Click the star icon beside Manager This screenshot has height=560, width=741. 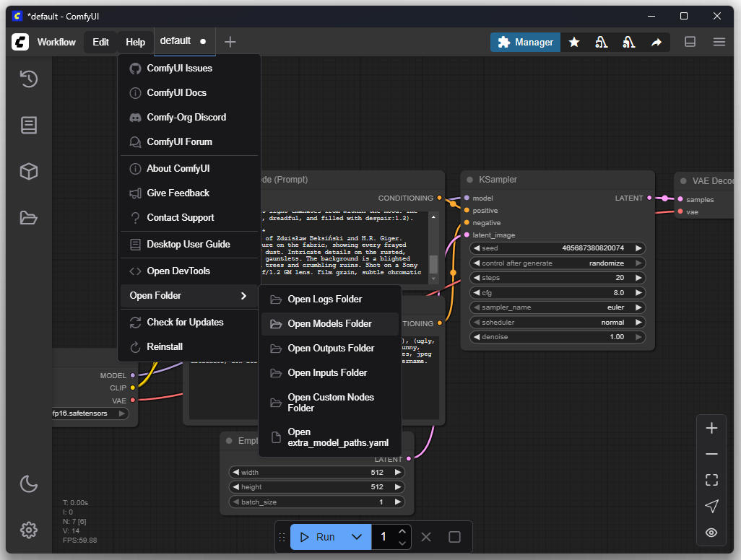[574, 43]
